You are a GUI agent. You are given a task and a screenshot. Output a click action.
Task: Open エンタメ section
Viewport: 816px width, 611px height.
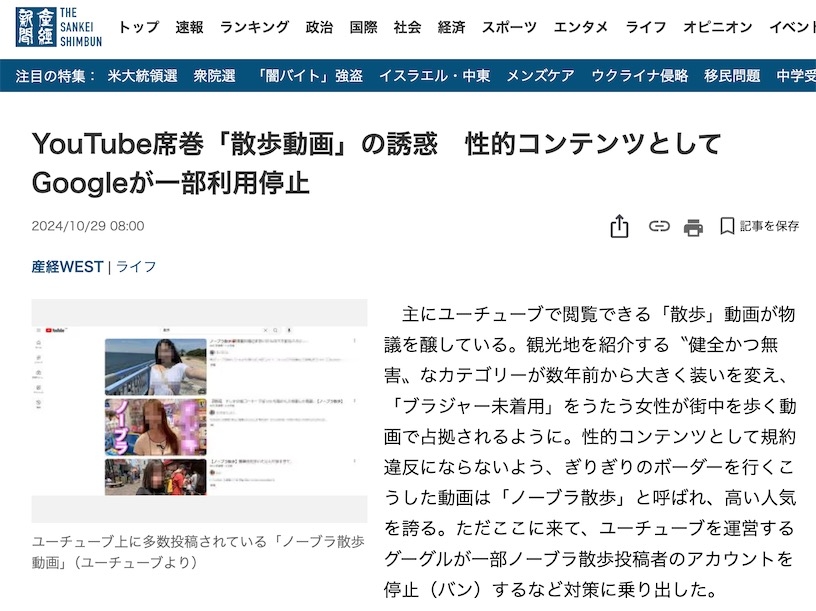click(581, 27)
